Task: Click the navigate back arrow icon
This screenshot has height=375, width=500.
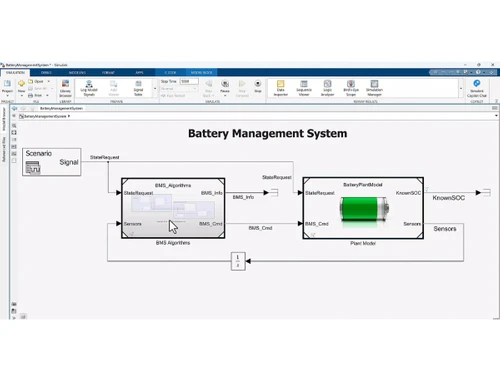Action: [14, 108]
